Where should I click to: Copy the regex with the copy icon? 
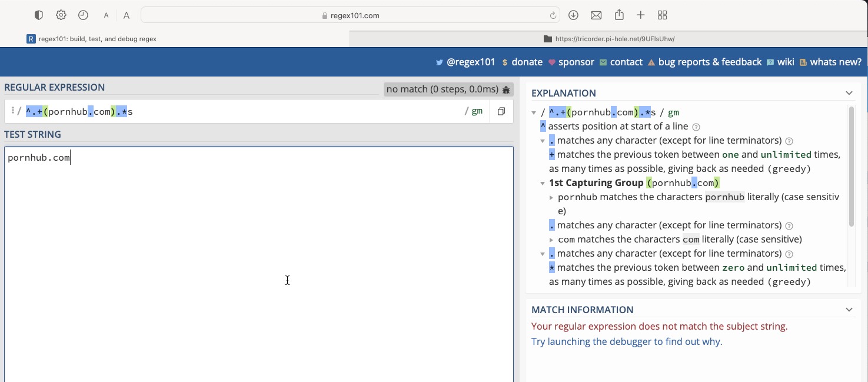pyautogui.click(x=501, y=111)
